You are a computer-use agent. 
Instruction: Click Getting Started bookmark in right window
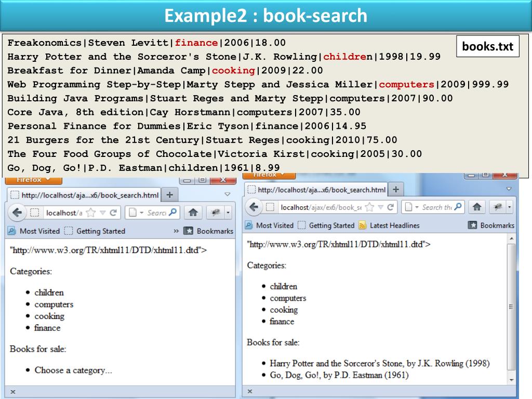(326, 225)
